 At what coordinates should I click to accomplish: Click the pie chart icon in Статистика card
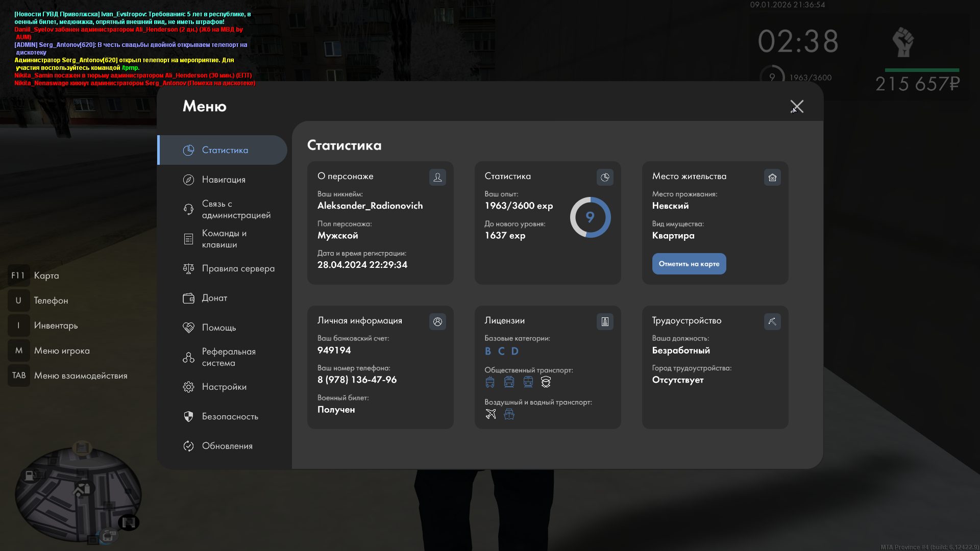605,177
